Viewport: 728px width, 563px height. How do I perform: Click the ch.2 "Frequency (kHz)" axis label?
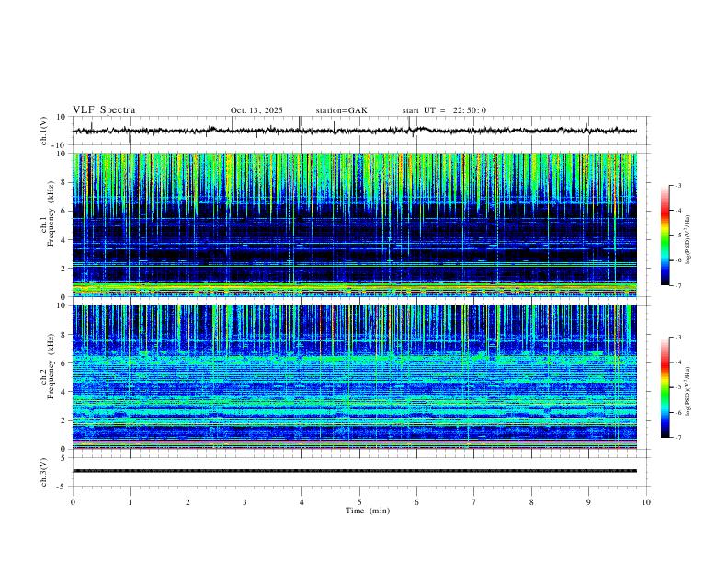tap(51, 365)
